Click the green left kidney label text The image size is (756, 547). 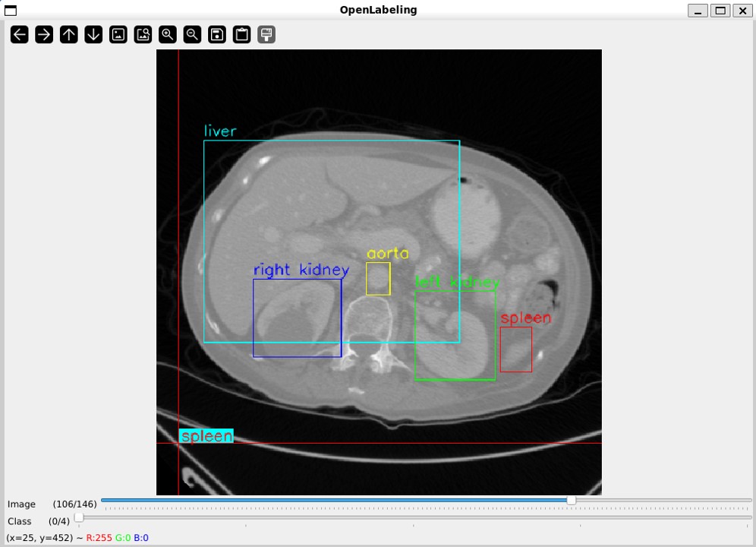[x=456, y=283]
